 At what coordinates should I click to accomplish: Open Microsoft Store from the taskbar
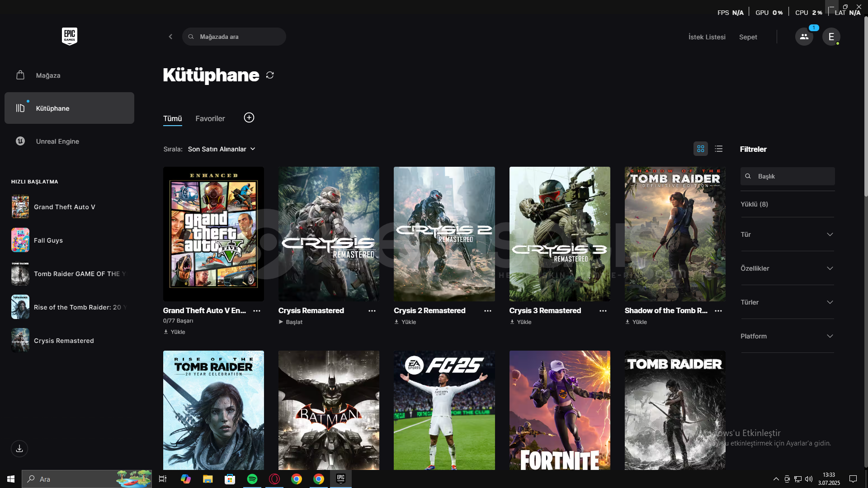point(230,479)
